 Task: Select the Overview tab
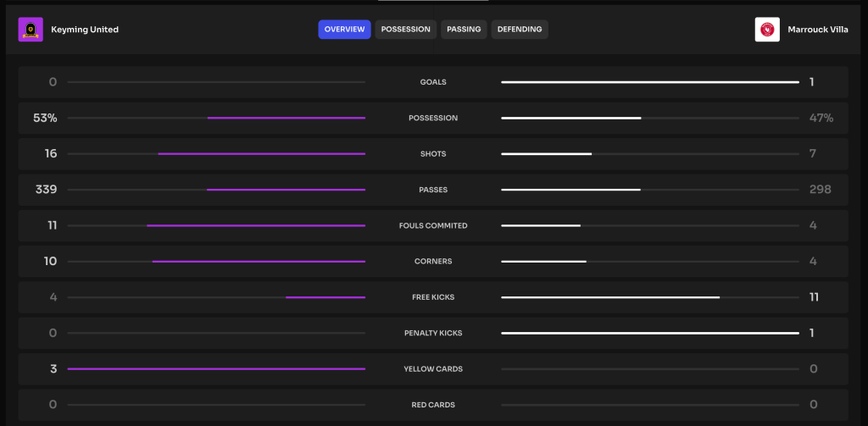(x=344, y=30)
